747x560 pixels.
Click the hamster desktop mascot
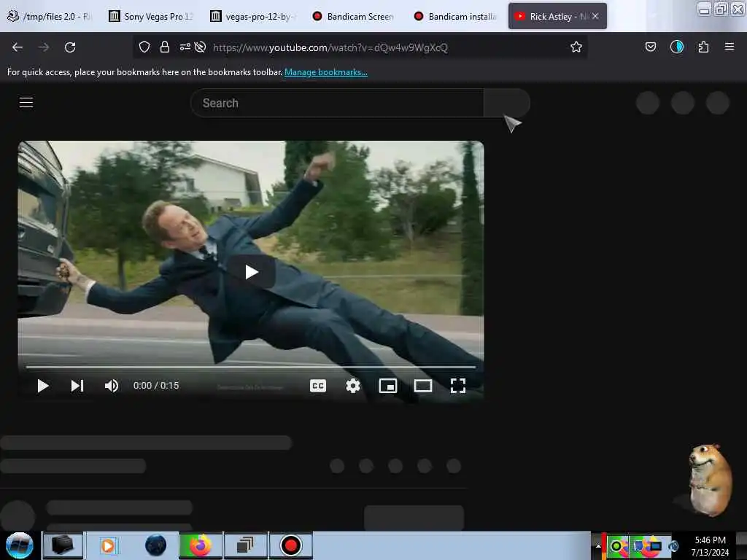711,480
